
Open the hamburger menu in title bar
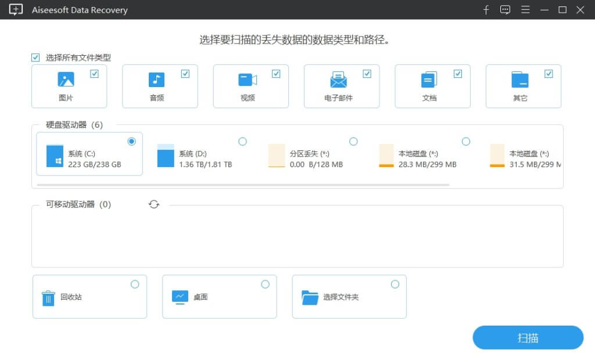(525, 10)
